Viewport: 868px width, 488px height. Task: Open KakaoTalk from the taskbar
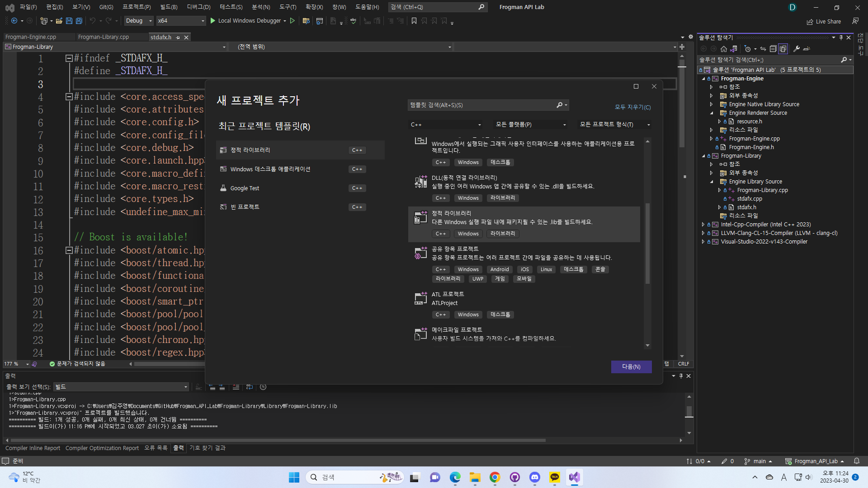[555, 477]
